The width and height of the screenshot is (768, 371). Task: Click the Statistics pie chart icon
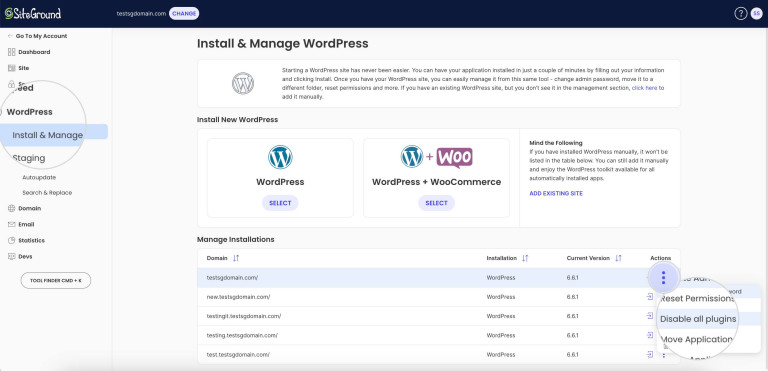12,241
